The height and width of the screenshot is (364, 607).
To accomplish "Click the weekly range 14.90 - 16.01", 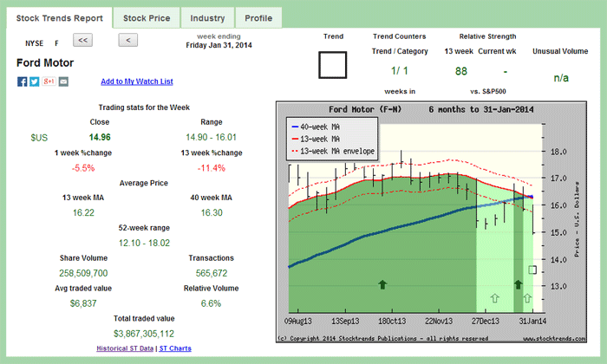I will tap(211, 137).
